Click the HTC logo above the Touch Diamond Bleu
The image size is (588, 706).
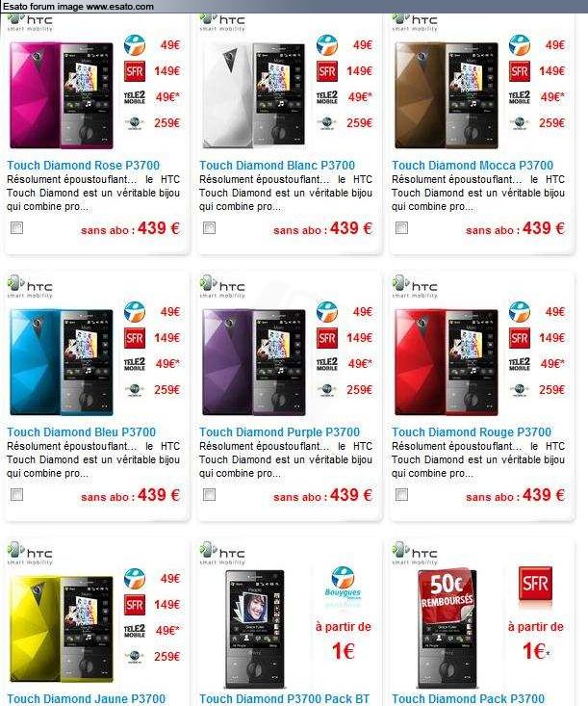(x=30, y=286)
